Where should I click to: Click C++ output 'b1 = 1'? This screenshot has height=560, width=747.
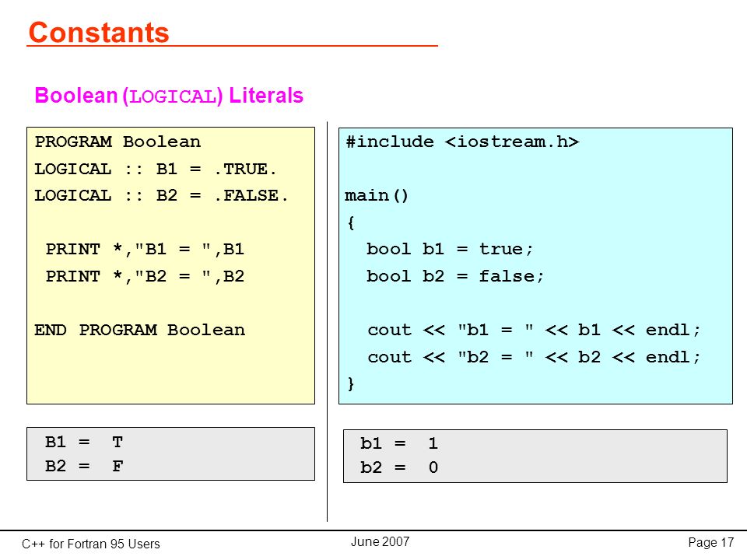pyautogui.click(x=399, y=444)
